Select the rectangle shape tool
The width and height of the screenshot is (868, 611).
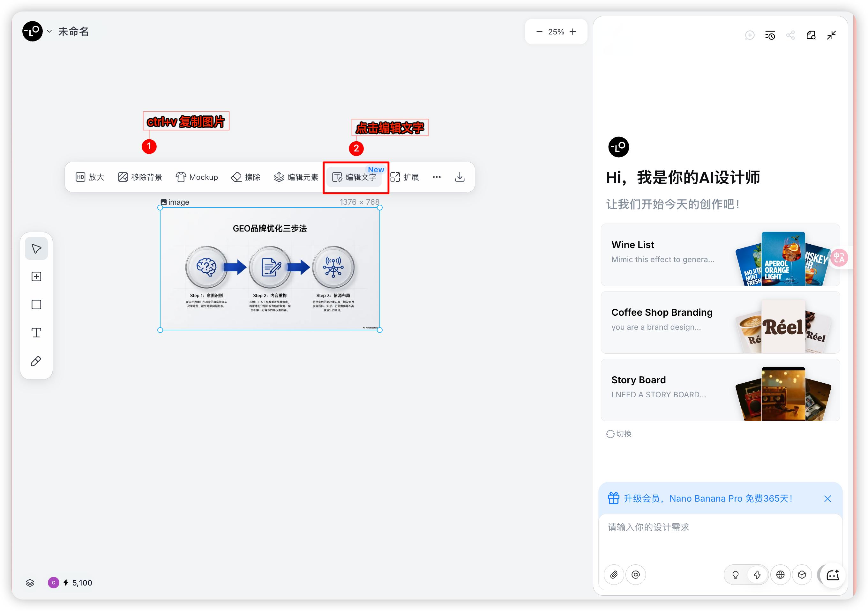coord(36,305)
